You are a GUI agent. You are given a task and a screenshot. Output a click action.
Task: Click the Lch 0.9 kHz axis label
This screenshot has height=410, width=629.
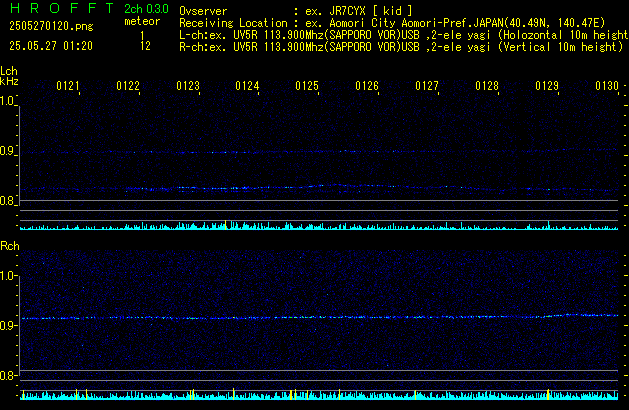[7, 151]
